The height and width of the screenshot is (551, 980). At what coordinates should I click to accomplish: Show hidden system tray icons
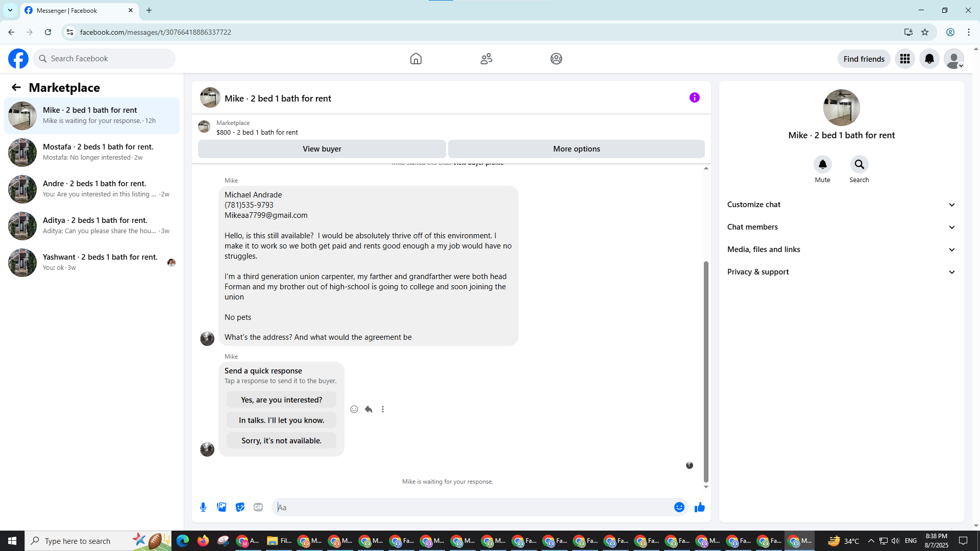[871, 541]
